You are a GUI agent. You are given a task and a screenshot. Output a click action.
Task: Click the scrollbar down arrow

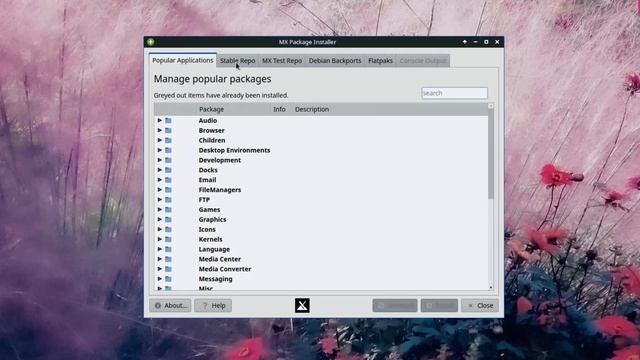coord(491,287)
